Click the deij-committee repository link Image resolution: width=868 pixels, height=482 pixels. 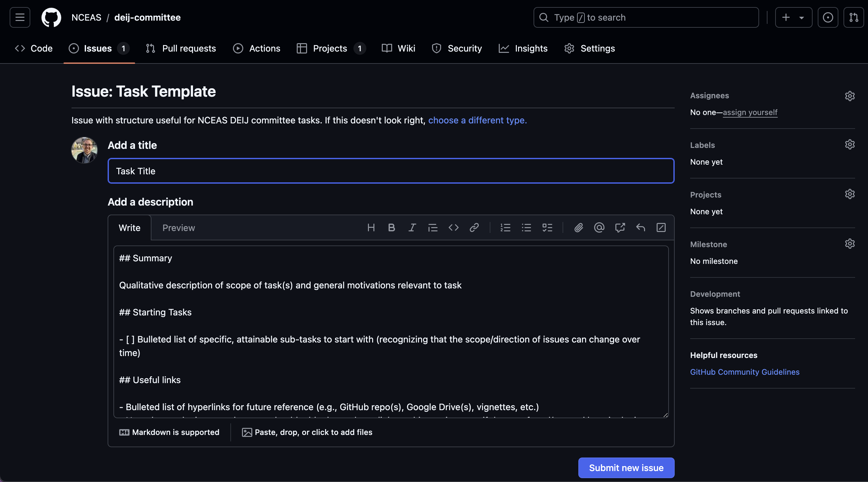click(x=148, y=17)
